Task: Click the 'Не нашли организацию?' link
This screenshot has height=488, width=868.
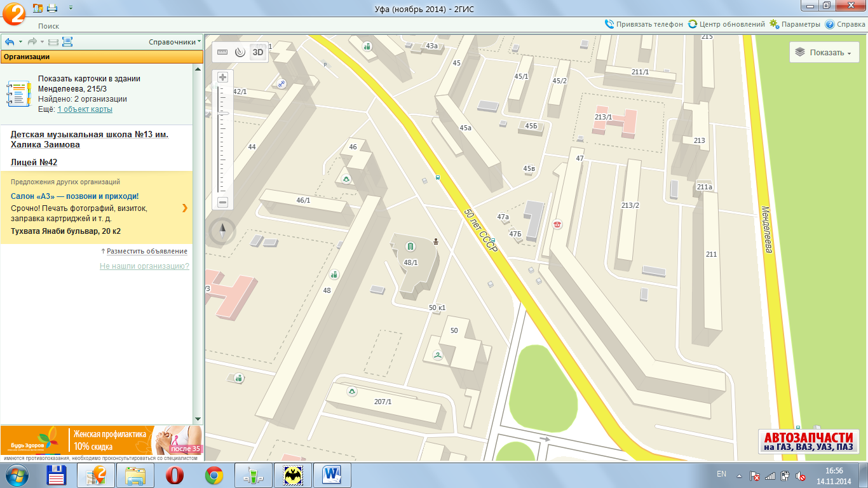Action: point(144,266)
